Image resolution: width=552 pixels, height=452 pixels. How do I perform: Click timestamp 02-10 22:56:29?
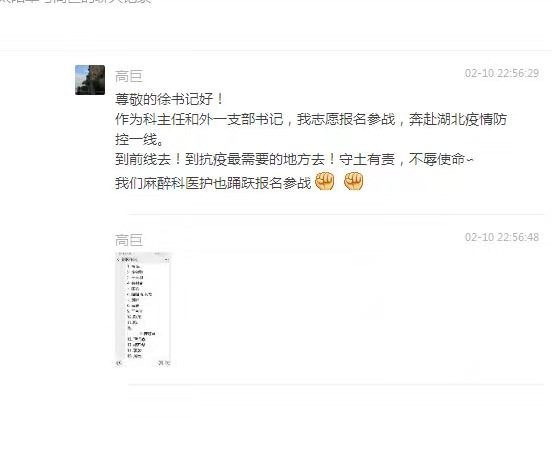coord(502,73)
